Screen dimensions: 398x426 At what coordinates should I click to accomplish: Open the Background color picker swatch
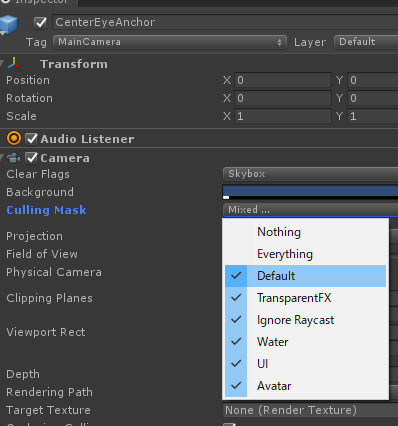point(310,192)
